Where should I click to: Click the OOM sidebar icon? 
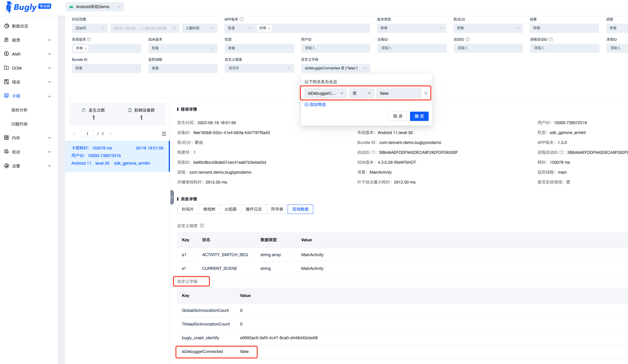click(6, 68)
